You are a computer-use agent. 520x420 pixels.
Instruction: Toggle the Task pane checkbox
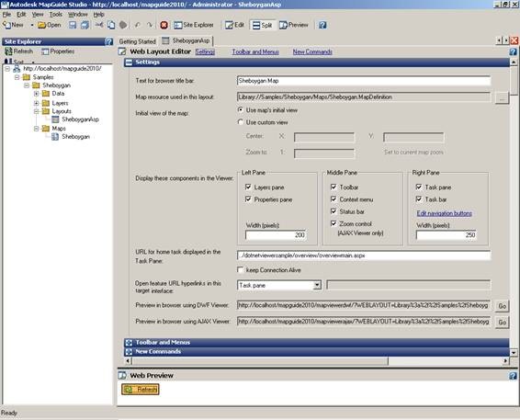(x=419, y=187)
